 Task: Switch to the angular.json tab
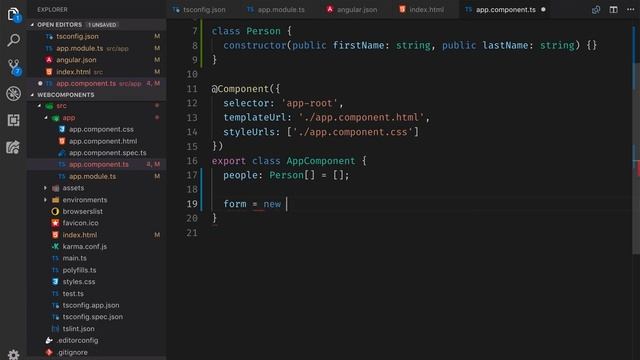pyautogui.click(x=351, y=9)
